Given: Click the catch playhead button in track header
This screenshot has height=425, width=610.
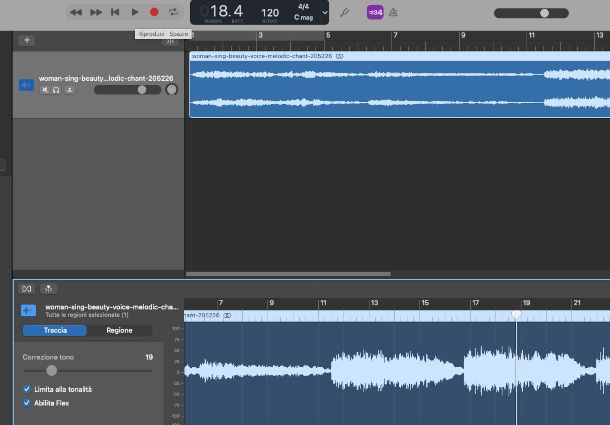Looking at the screenshot, I should 170,42.
